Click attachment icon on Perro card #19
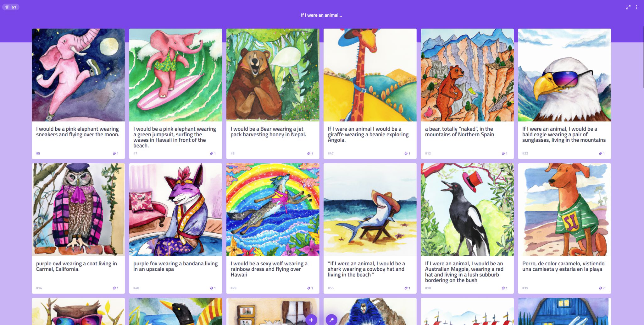This screenshot has width=644, height=325. [602, 288]
